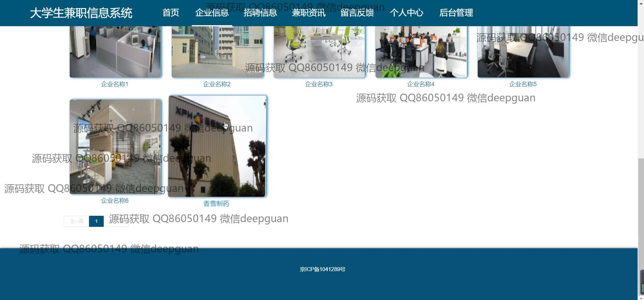Open the 兼职资讯 news section

[x=309, y=13]
